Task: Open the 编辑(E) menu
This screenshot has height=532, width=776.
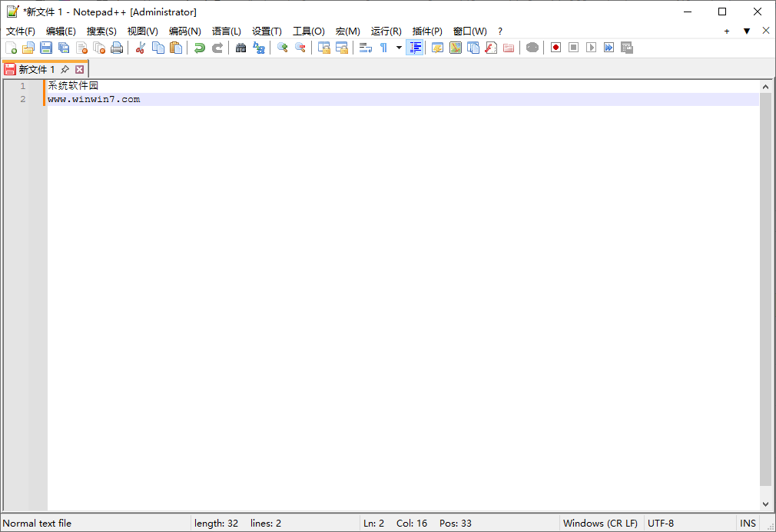Action: click(x=61, y=31)
